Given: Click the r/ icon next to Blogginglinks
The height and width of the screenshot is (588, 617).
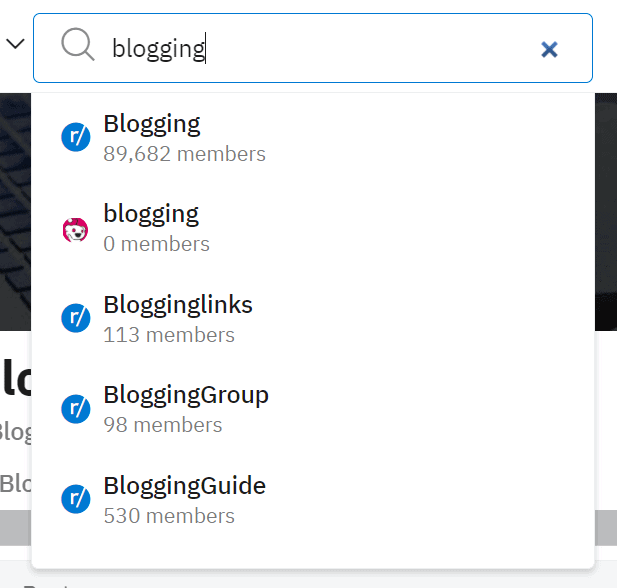Looking at the screenshot, I should 76,318.
